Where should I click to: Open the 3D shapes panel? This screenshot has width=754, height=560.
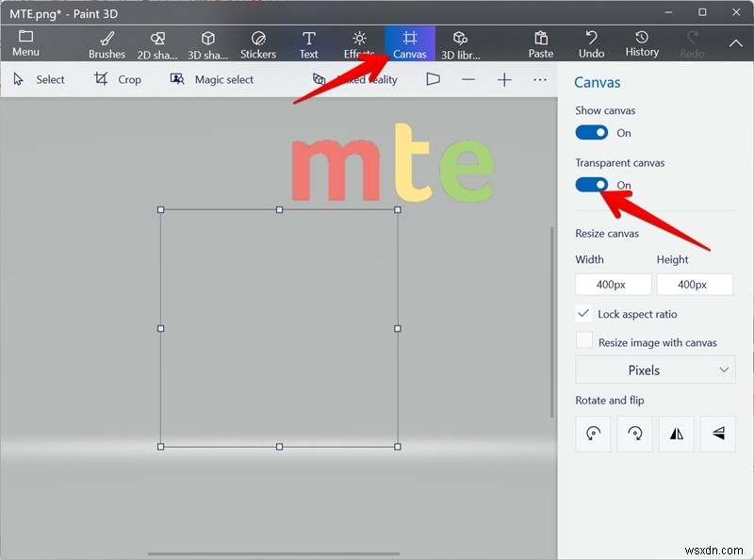pos(207,43)
